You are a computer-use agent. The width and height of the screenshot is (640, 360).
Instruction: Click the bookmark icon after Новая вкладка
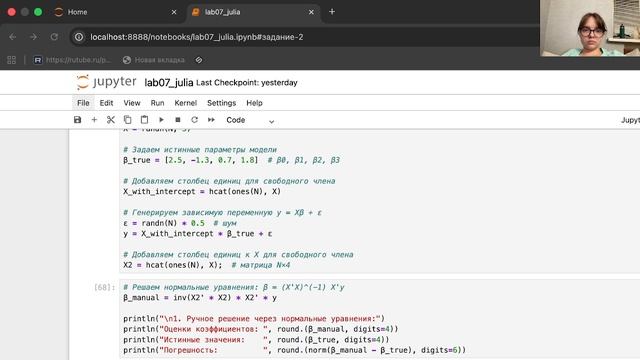point(199,60)
